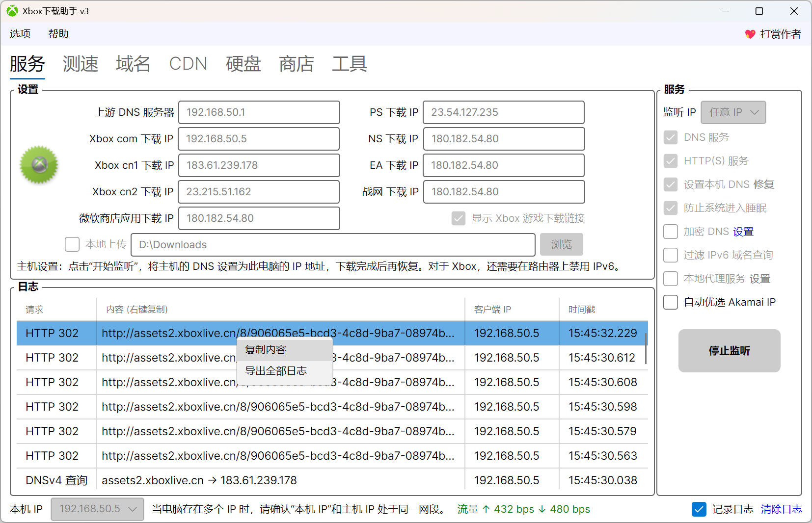The image size is (812, 523).
Task: Enable 自动优选 Akamai IP checkbox
Action: (671, 302)
